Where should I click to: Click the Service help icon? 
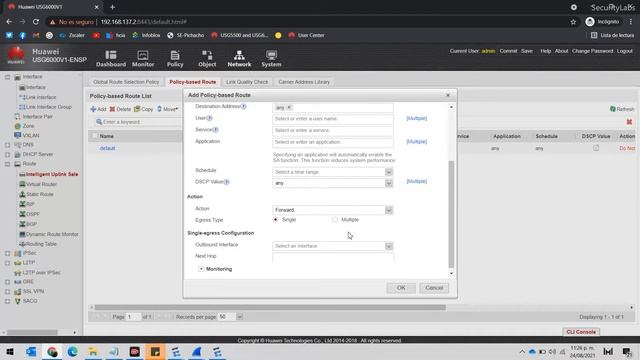216,129
